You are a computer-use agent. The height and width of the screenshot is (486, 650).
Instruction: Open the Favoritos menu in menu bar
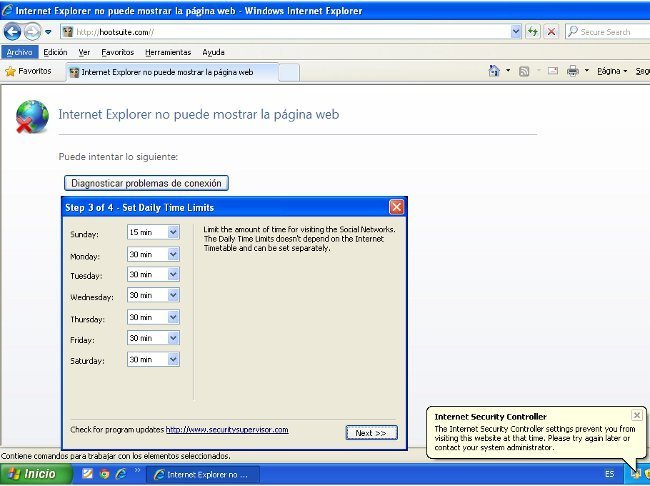tap(118, 52)
